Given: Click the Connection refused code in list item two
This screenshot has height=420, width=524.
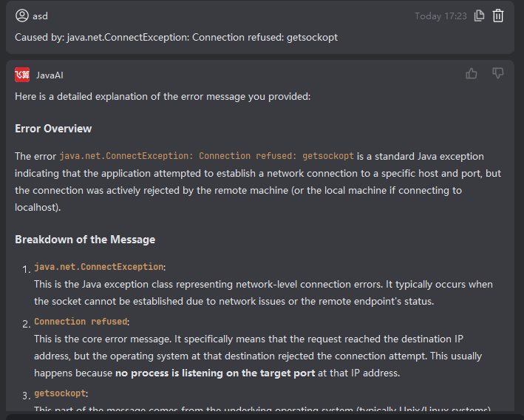Looking at the screenshot, I should pos(81,322).
